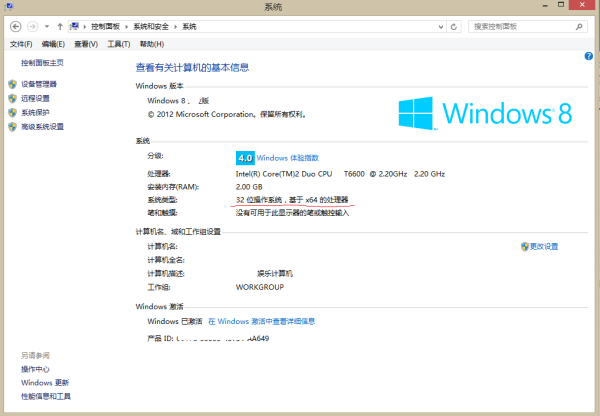Click the computer icon in address bar
The width and height of the screenshot is (600, 416).
[x=74, y=26]
